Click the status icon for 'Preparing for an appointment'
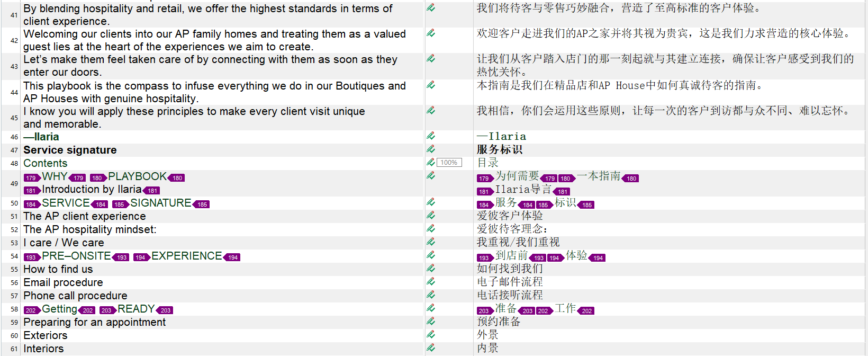 (x=431, y=321)
